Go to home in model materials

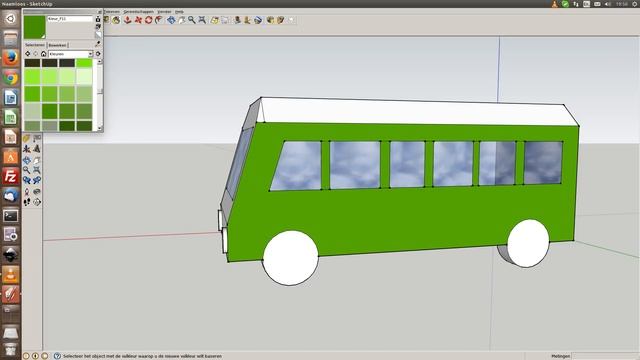pos(43,54)
